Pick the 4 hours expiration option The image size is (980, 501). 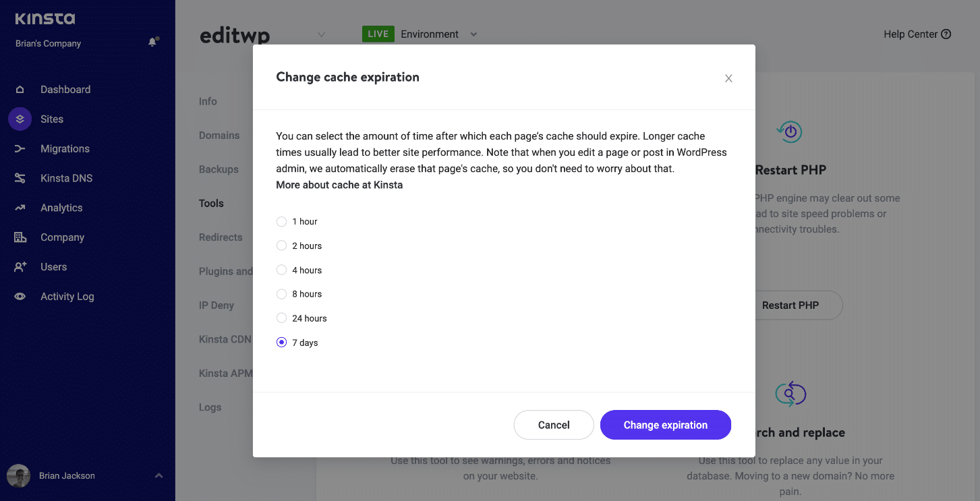tap(282, 270)
